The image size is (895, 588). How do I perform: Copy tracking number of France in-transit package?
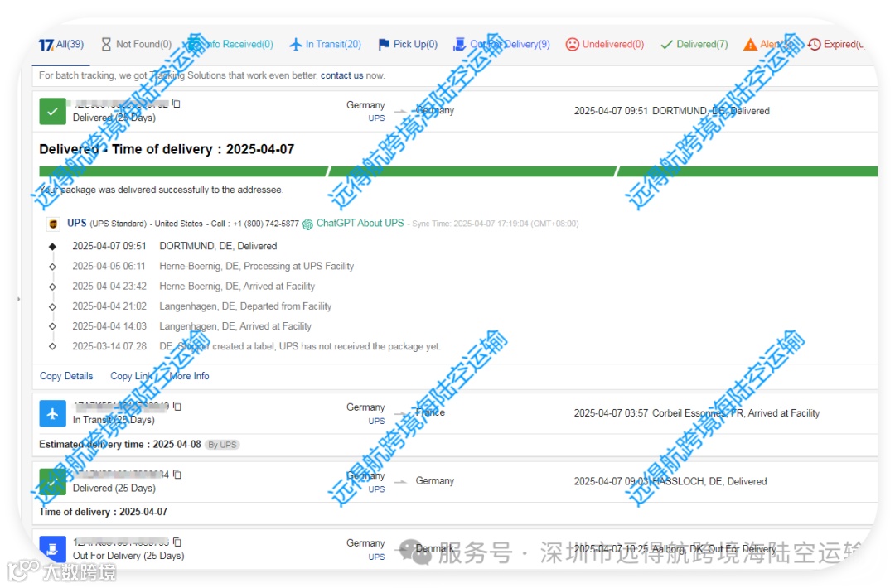[x=177, y=406]
